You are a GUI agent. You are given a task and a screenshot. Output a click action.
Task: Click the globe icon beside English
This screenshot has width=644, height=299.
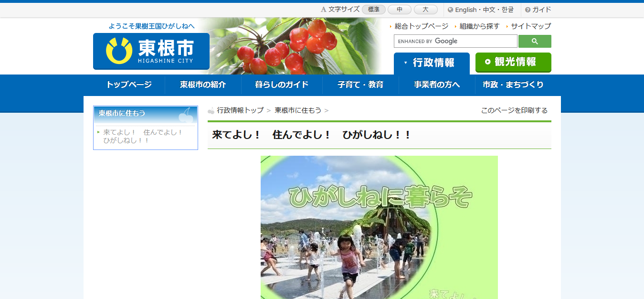[x=450, y=10]
